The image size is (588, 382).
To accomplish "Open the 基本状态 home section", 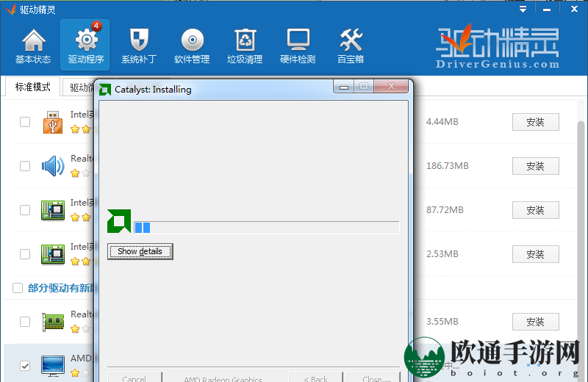I will pos(33,46).
